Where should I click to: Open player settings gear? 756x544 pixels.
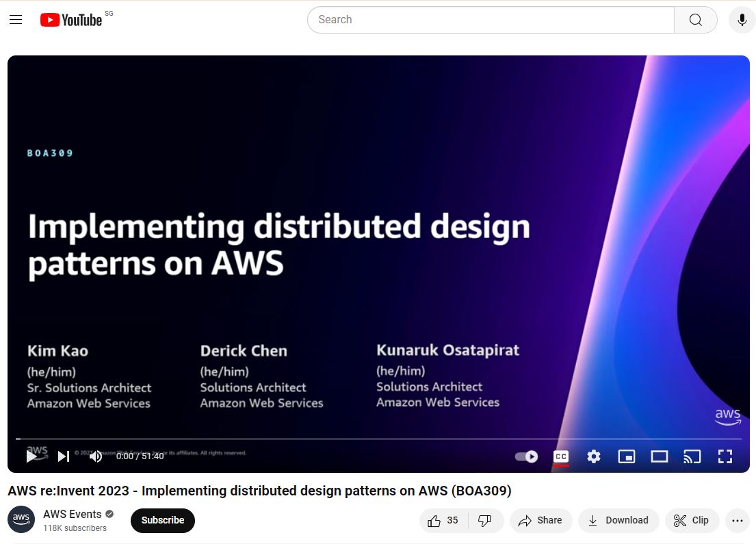tap(594, 456)
